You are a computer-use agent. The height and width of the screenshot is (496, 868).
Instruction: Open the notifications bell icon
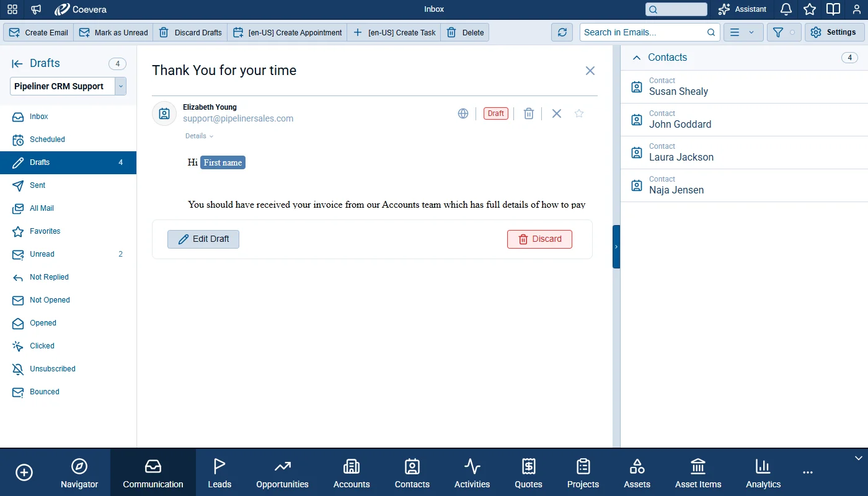coord(786,9)
